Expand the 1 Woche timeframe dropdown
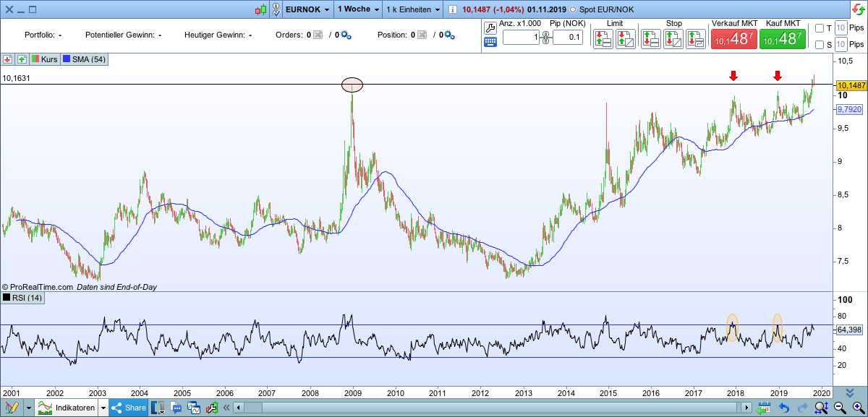This screenshot has height=417, width=868. (x=375, y=10)
